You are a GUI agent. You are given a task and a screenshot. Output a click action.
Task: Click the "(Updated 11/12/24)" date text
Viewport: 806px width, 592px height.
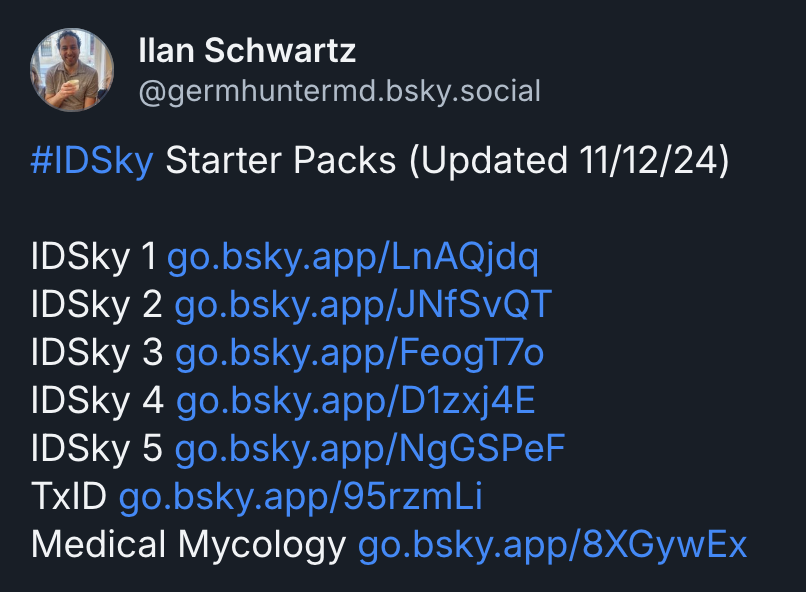click(569, 160)
